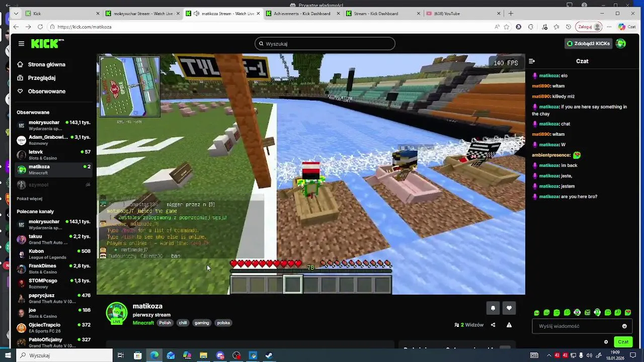This screenshot has width=644, height=362.
Task: Open Obserwowane in sidebar
Action: coord(47,92)
